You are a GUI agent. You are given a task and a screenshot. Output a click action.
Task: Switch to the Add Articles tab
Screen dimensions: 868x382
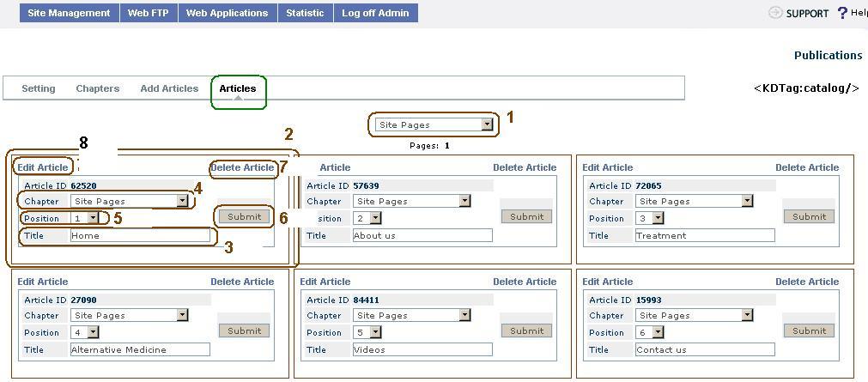click(x=169, y=88)
